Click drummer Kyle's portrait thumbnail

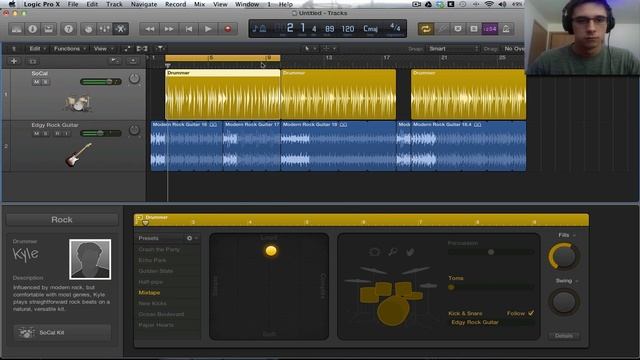tap(90, 260)
